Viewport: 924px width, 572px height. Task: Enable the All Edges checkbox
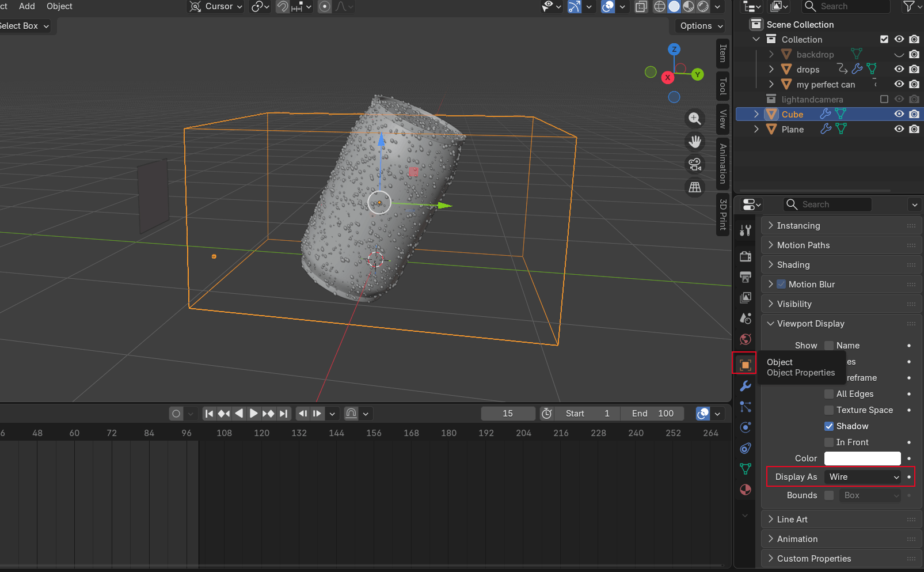pos(829,394)
